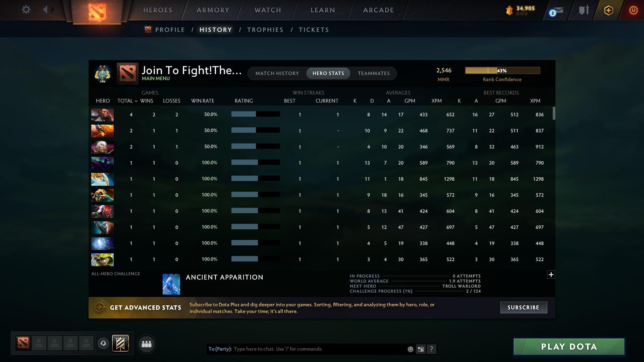Open the ARCADE menu
This screenshot has height=362, width=644.
coord(378,10)
